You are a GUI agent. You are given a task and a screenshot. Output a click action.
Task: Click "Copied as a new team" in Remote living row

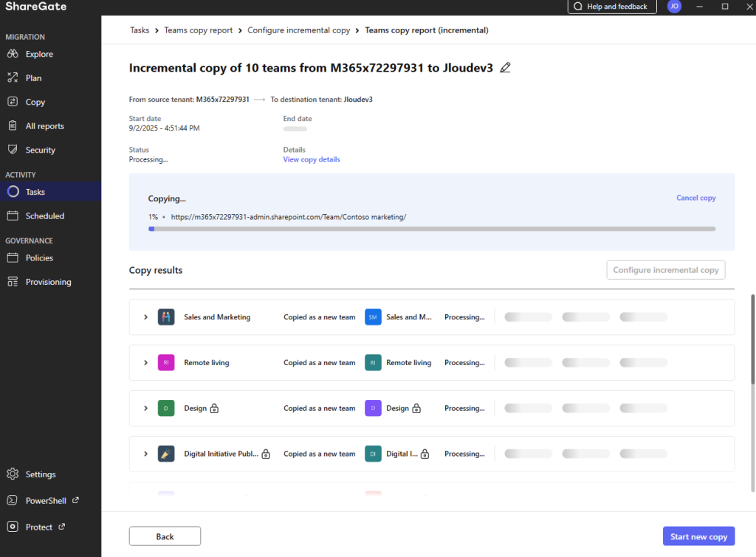(319, 362)
